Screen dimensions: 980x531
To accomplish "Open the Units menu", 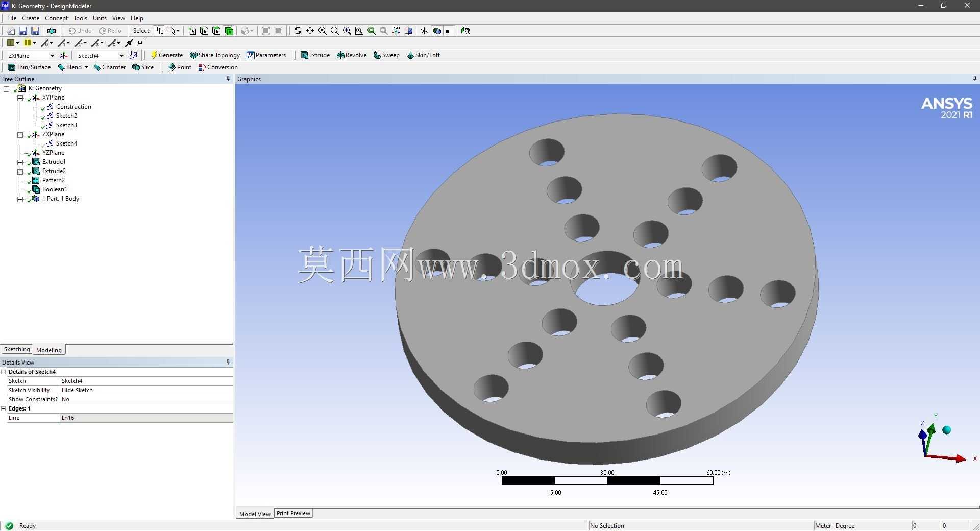I will [100, 18].
